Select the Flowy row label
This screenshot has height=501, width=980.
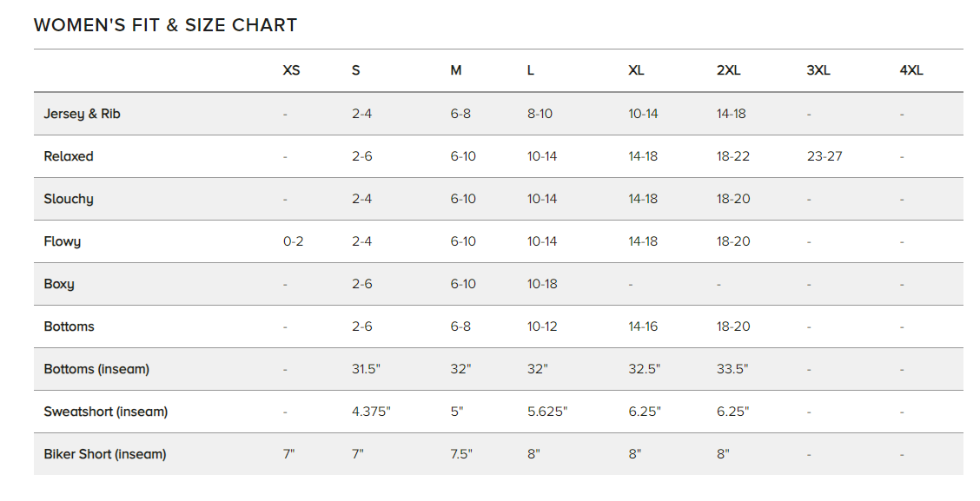[x=63, y=241]
